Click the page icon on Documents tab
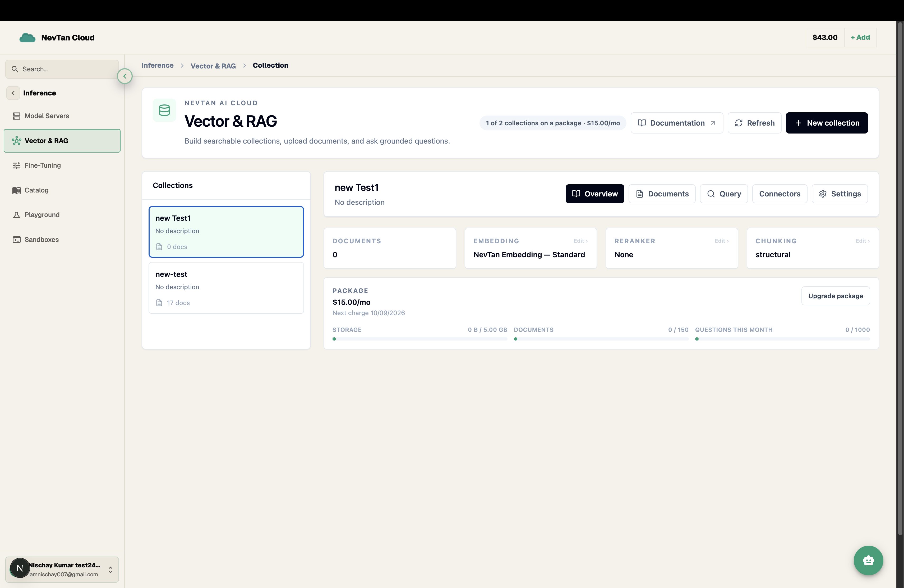Screen dimensions: 904x588 640,194
